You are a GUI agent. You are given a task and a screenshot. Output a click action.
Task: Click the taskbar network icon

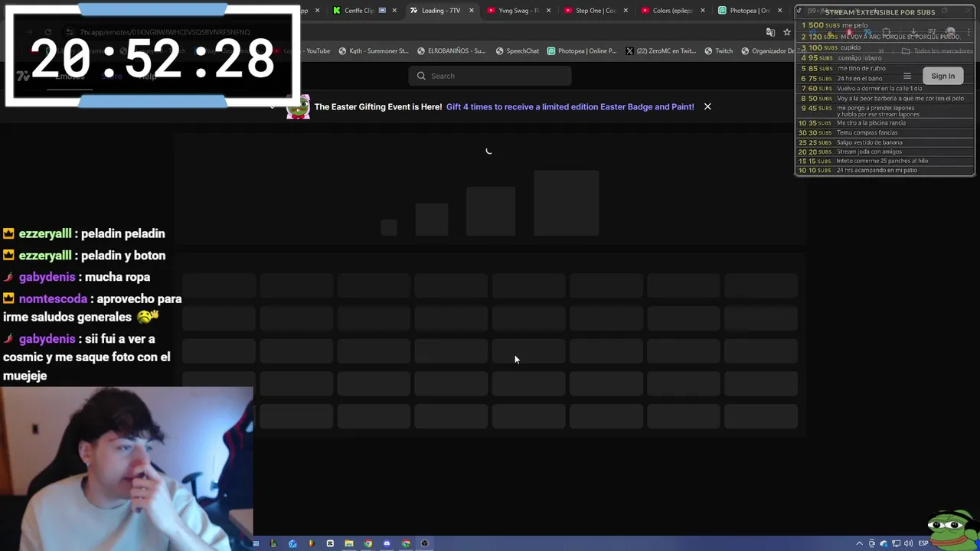[897, 543]
